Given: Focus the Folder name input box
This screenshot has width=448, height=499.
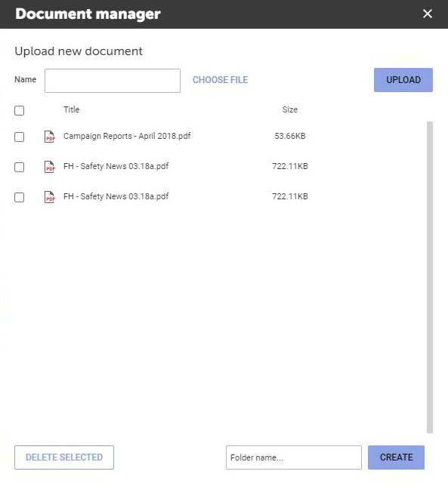Looking at the screenshot, I should 294,457.
